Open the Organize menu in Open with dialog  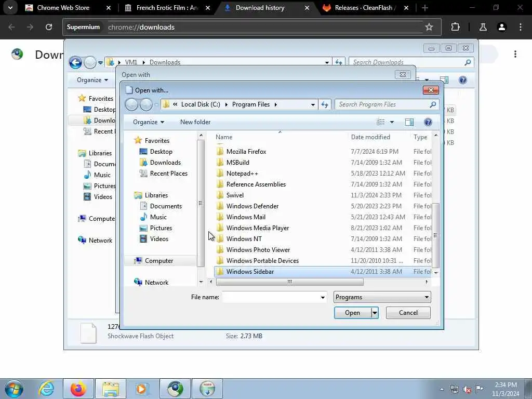click(x=148, y=122)
